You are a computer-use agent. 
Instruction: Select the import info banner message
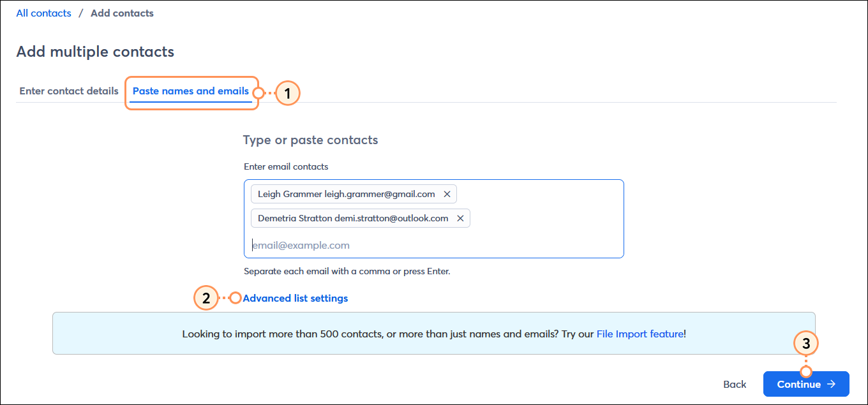tap(433, 333)
